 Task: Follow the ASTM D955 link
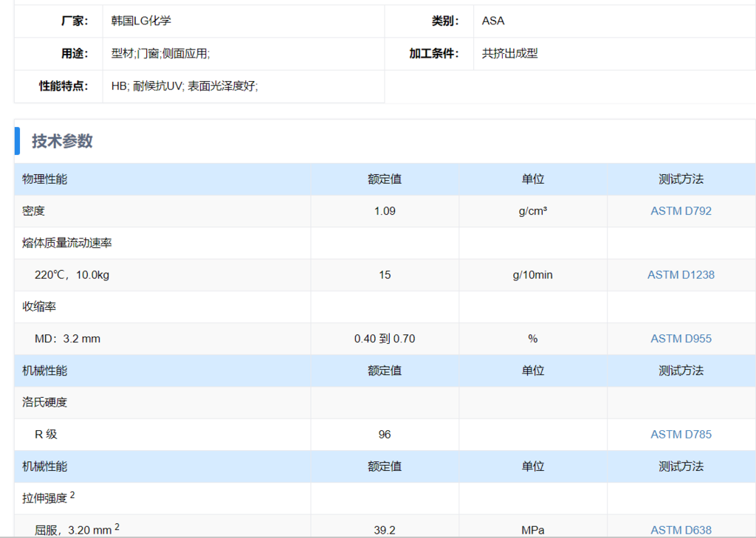coord(681,339)
